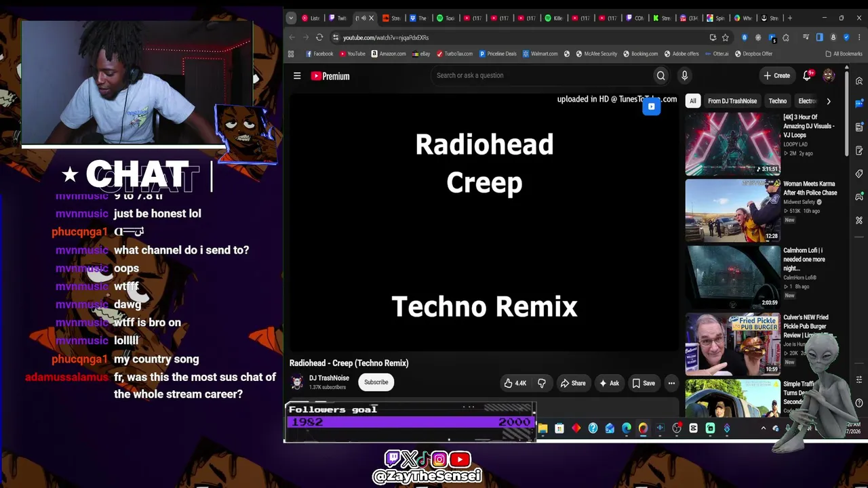Image resolution: width=868 pixels, height=488 pixels.
Task: Close the current YouTube browser tab
Action: tap(371, 18)
